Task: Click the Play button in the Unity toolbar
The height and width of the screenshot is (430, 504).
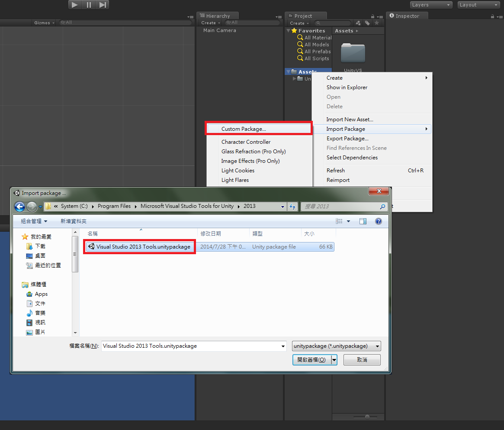Action: 74,5
